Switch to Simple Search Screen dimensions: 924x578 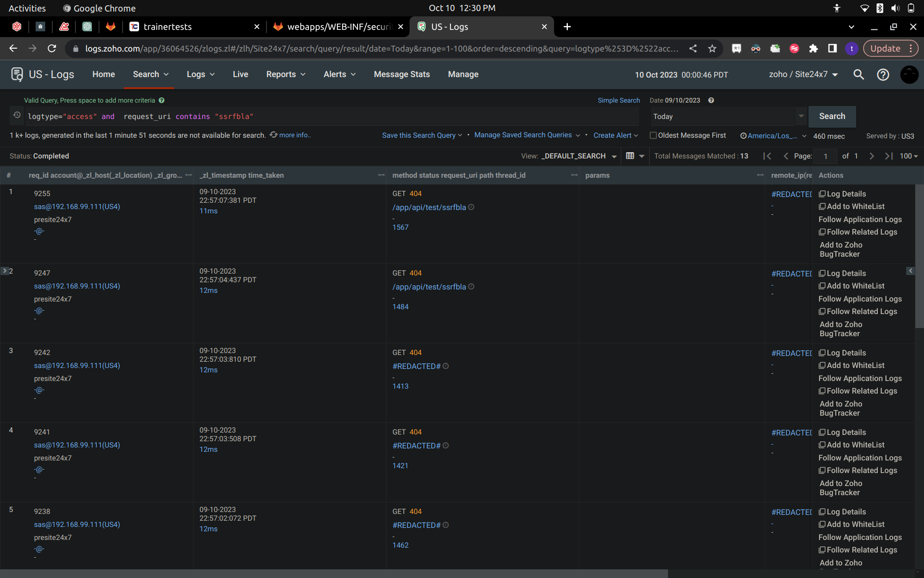(x=618, y=100)
